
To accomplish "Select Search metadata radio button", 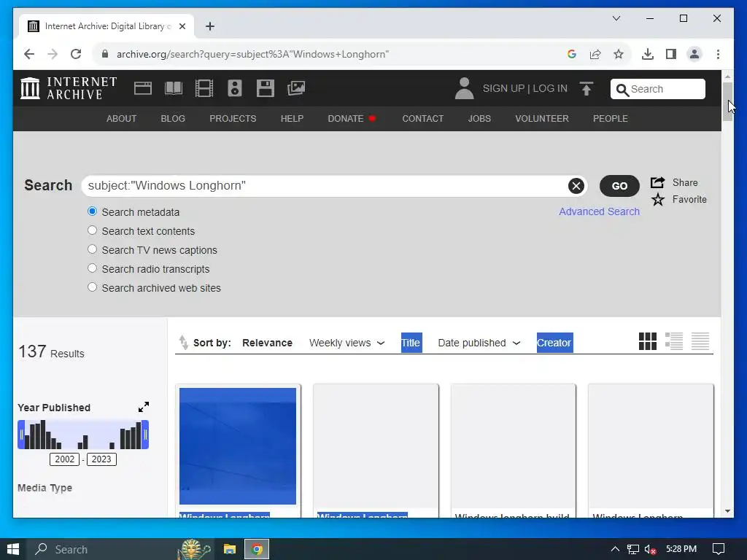I will tap(93, 211).
